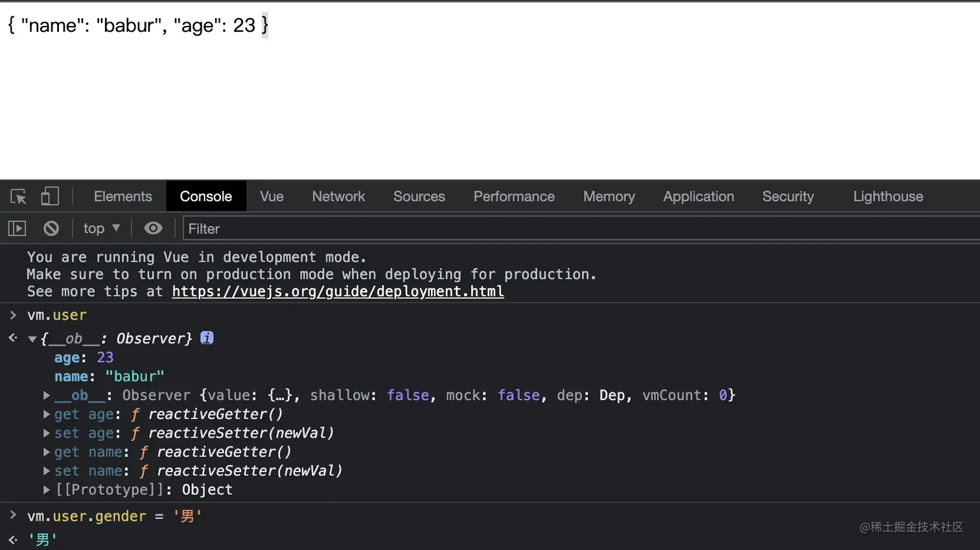Image resolution: width=980 pixels, height=550 pixels.
Task: Switch to the Network tab
Action: 338,197
